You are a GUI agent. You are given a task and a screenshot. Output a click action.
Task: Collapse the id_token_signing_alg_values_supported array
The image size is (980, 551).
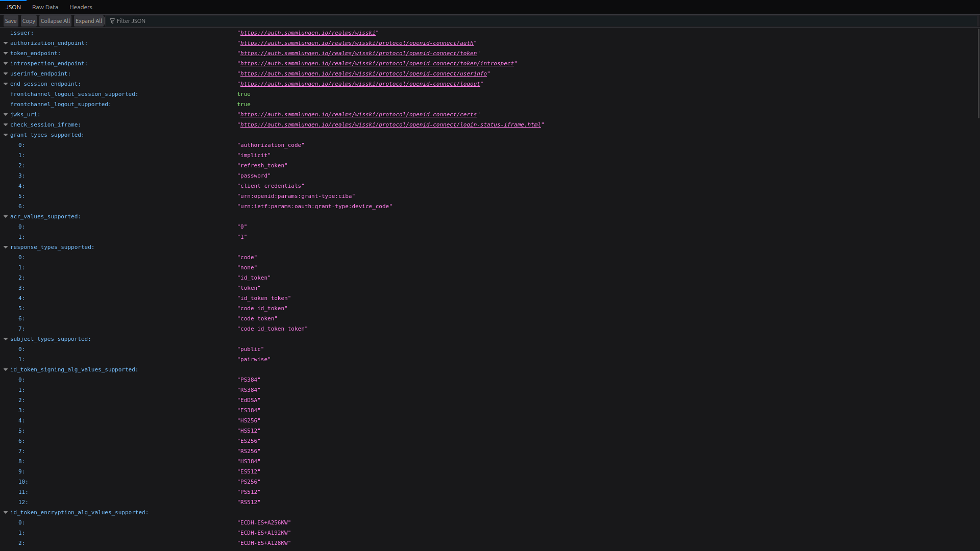5,369
